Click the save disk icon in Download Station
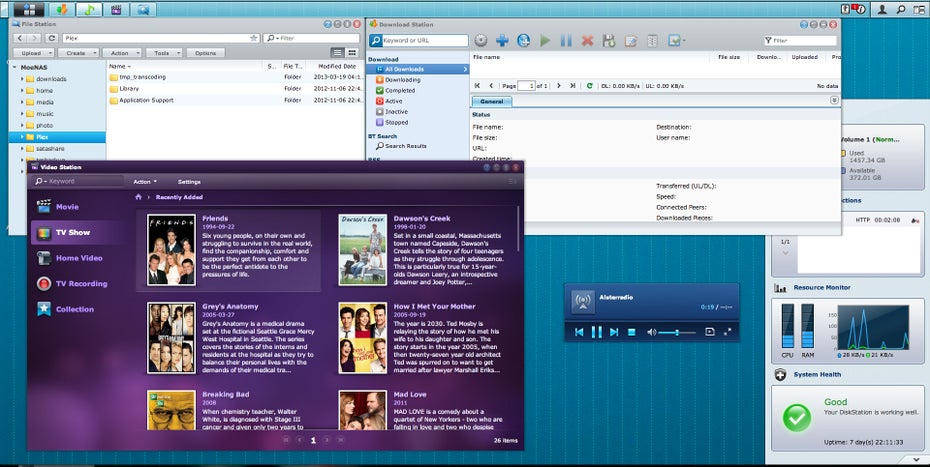This screenshot has height=467, width=930. (609, 40)
